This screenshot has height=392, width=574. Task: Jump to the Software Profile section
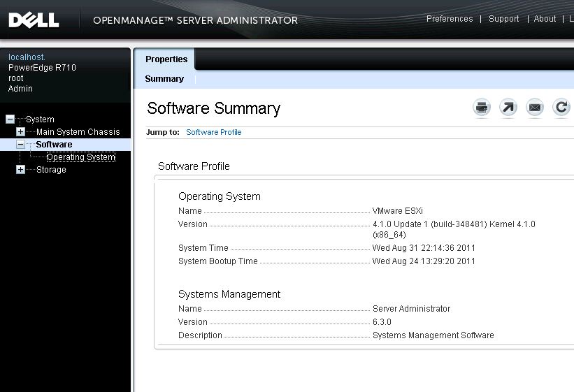[214, 132]
